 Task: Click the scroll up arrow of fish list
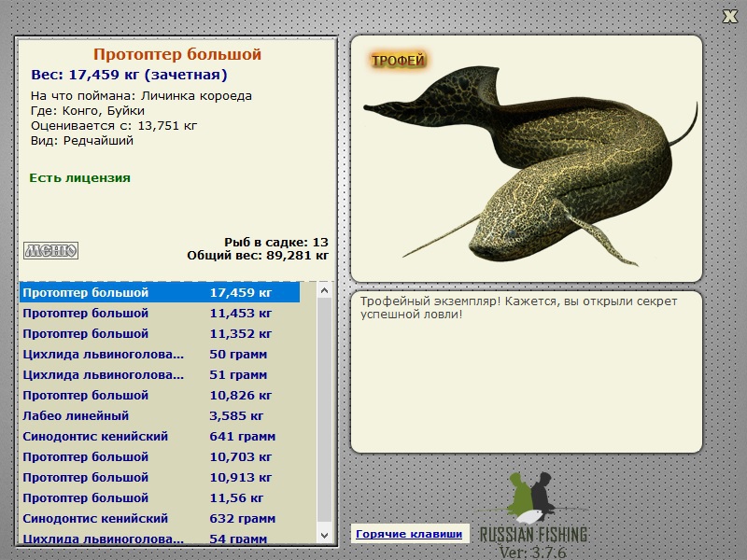[x=324, y=290]
